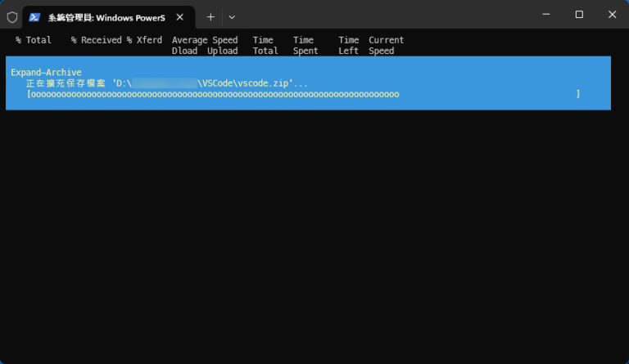The height and width of the screenshot is (364, 629).
Task: Click the '% Xferd' column header
Action: coord(144,40)
